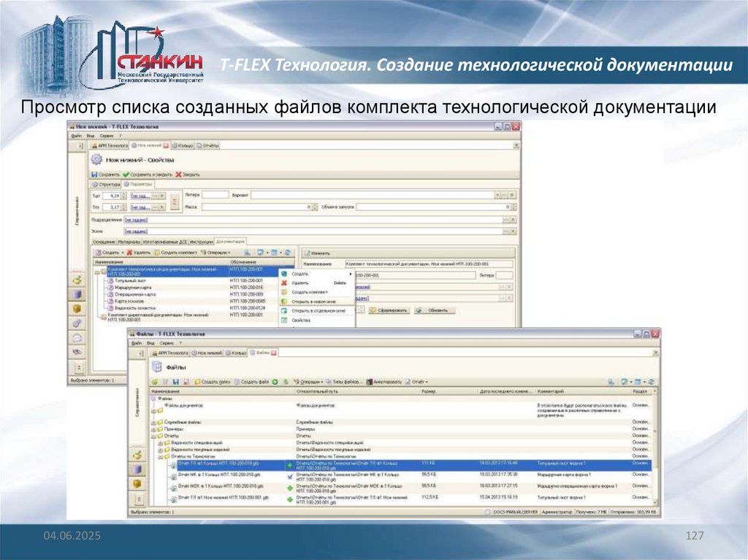The image size is (748, 560).
Task: Click the gear icon beside 'Нож нижний - Свойства'
Action: click(97, 160)
